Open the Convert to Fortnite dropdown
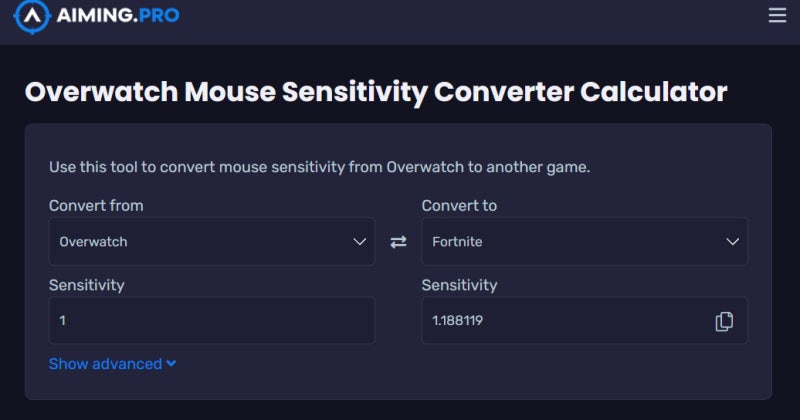The height and width of the screenshot is (420, 800). coord(584,242)
